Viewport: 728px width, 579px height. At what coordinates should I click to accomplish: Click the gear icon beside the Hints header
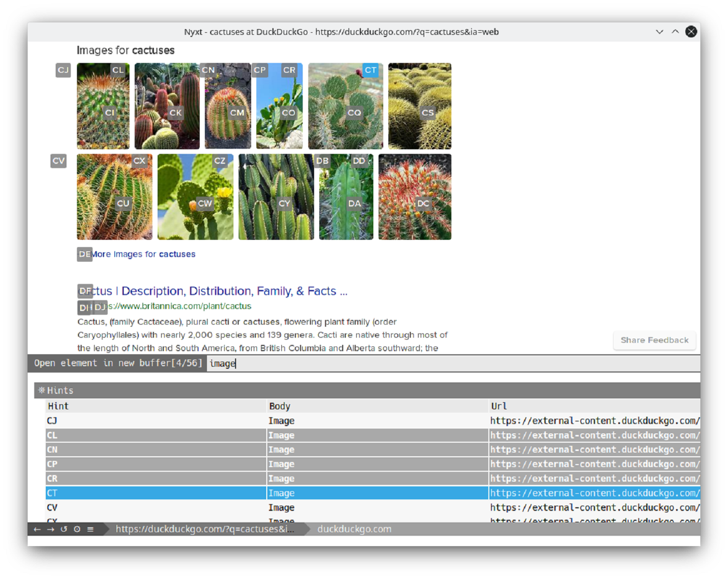tap(41, 390)
